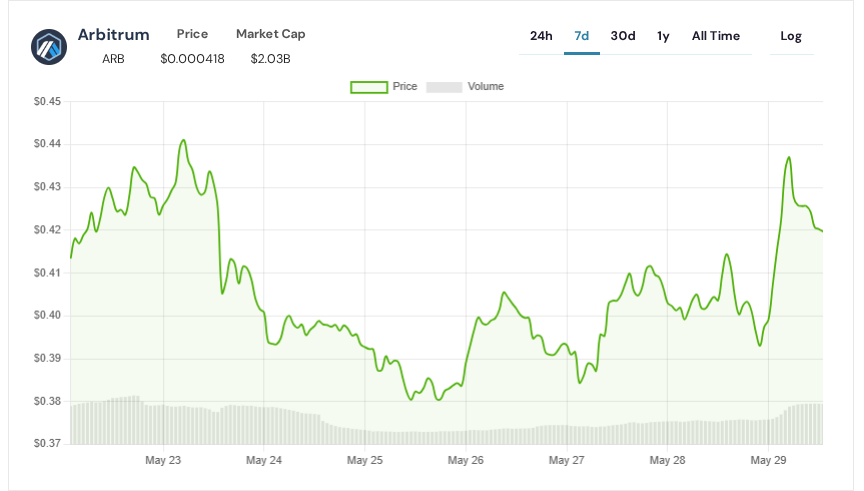Click the price peak near $0.44

click(x=183, y=141)
